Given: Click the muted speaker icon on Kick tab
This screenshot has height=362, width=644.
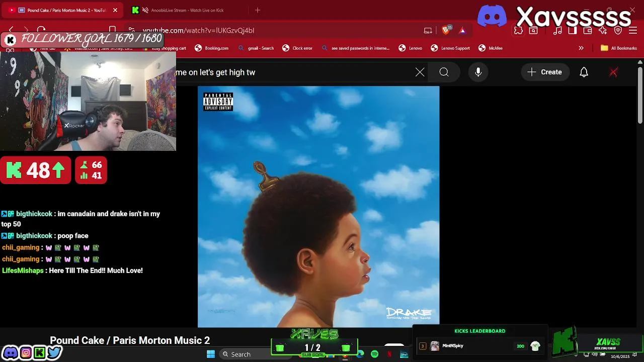Looking at the screenshot, I should [145, 10].
